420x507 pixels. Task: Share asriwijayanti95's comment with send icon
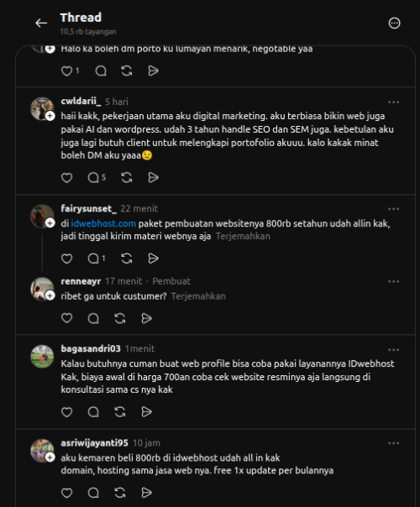pos(146,493)
